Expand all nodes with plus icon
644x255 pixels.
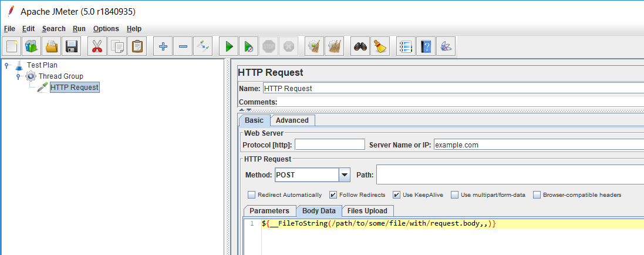click(163, 46)
